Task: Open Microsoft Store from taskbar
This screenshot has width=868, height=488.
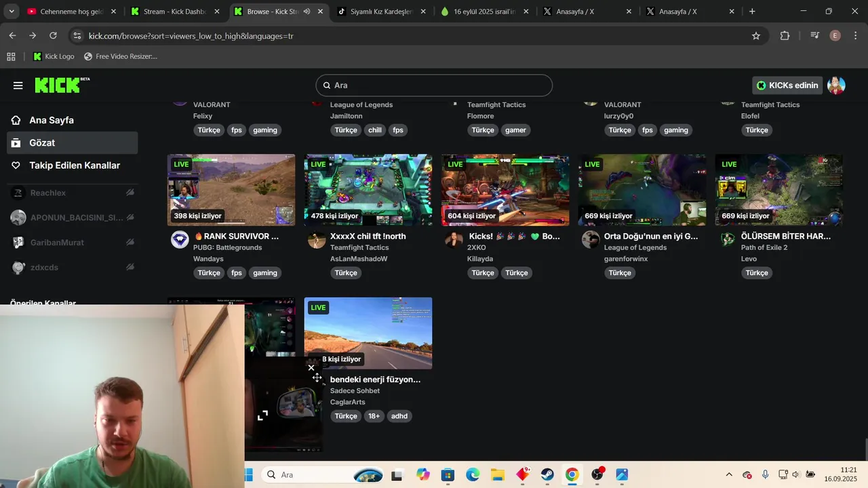Action: [448, 474]
